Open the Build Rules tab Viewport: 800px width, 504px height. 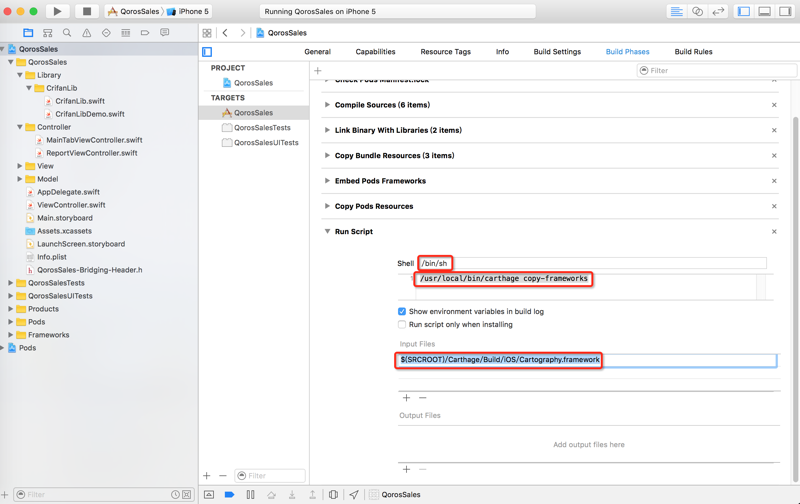click(693, 52)
